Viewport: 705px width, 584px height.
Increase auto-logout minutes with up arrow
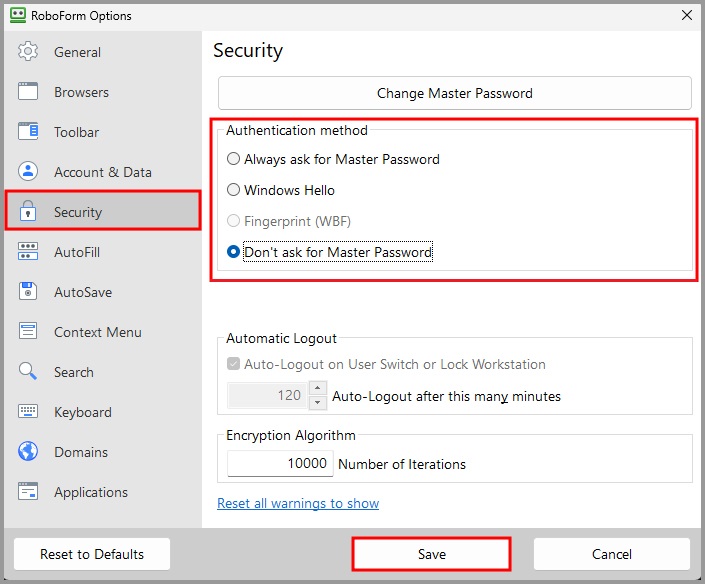click(317, 388)
